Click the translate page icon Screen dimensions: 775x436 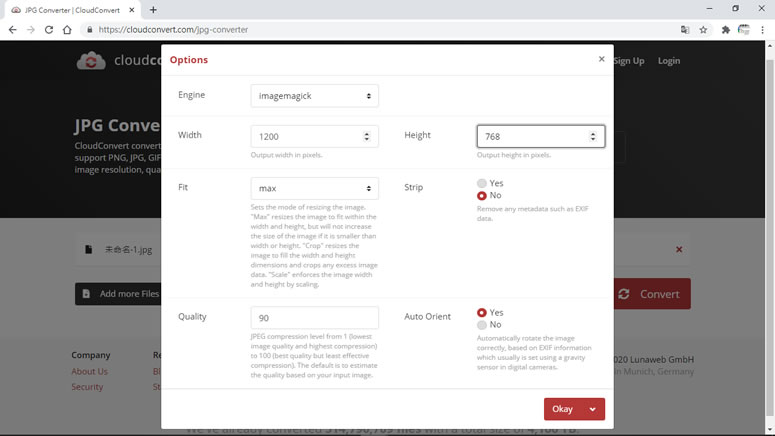(685, 30)
